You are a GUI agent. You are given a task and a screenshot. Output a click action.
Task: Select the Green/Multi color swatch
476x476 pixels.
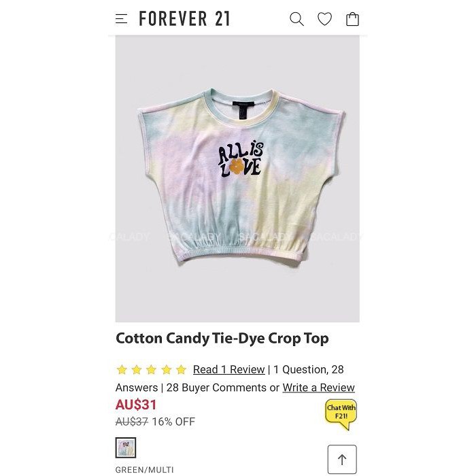point(126,447)
